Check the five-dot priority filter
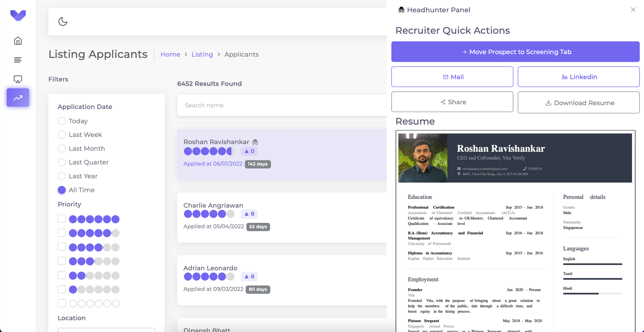The height and width of the screenshot is (332, 644). [x=62, y=232]
